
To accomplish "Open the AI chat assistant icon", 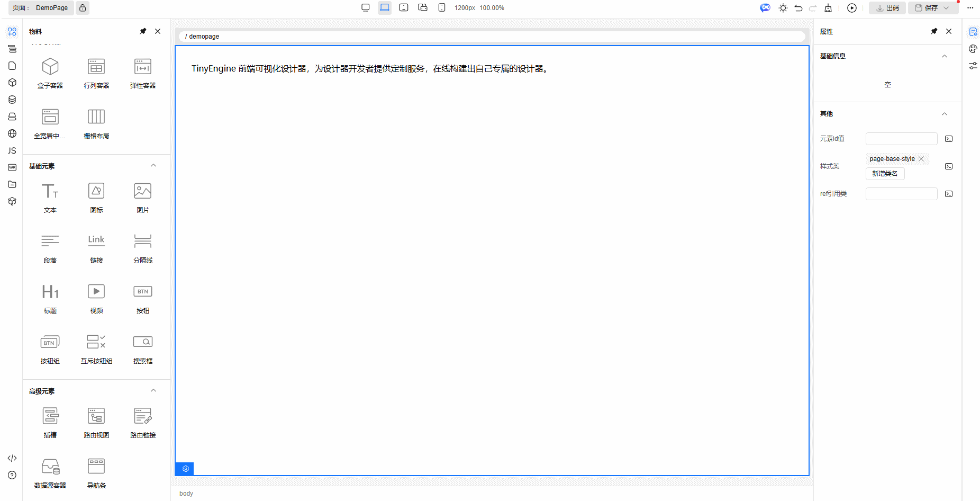I will coord(765,8).
